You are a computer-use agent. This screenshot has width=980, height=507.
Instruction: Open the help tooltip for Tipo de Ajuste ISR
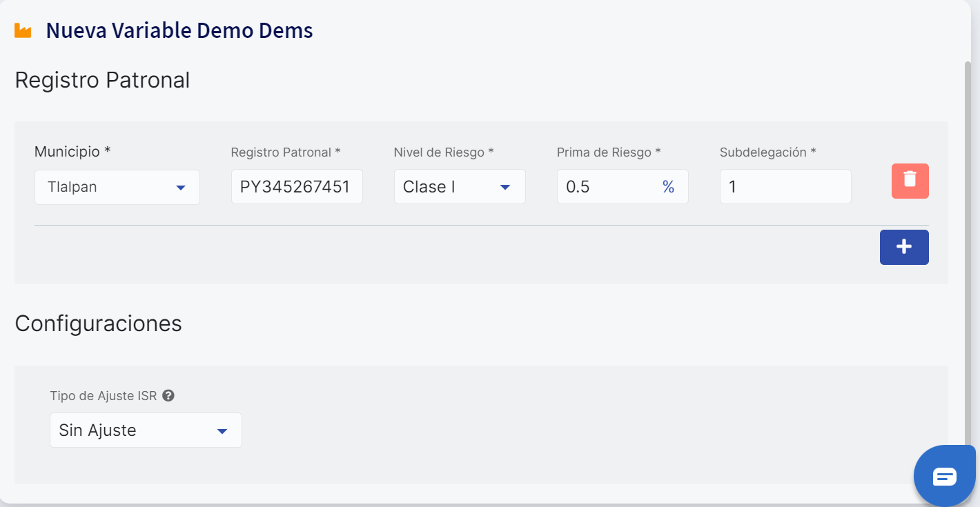click(x=168, y=396)
